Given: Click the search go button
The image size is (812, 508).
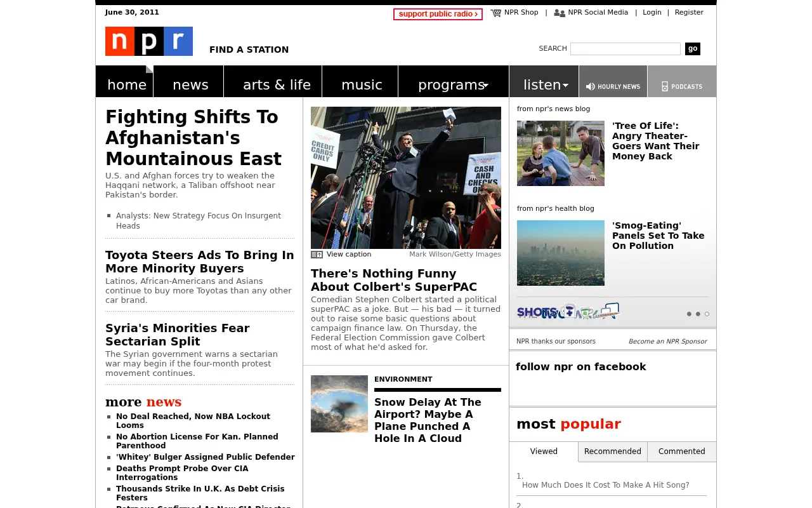Looking at the screenshot, I should [693, 49].
